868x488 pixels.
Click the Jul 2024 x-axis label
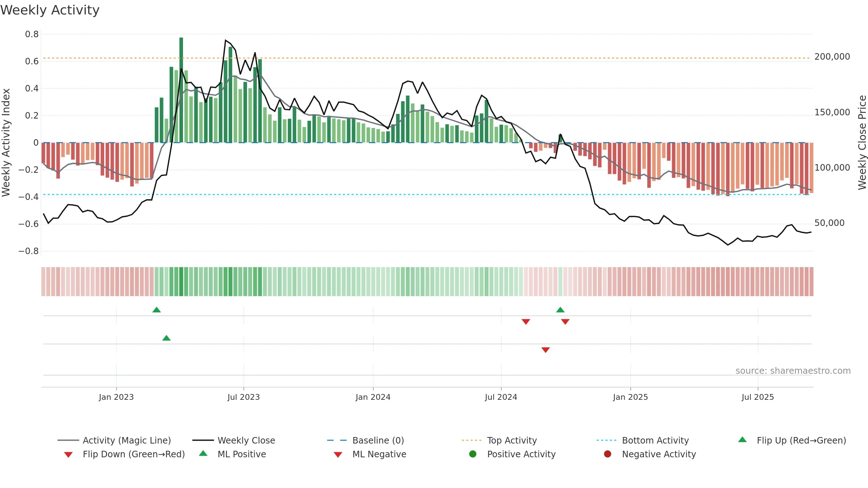coord(501,397)
